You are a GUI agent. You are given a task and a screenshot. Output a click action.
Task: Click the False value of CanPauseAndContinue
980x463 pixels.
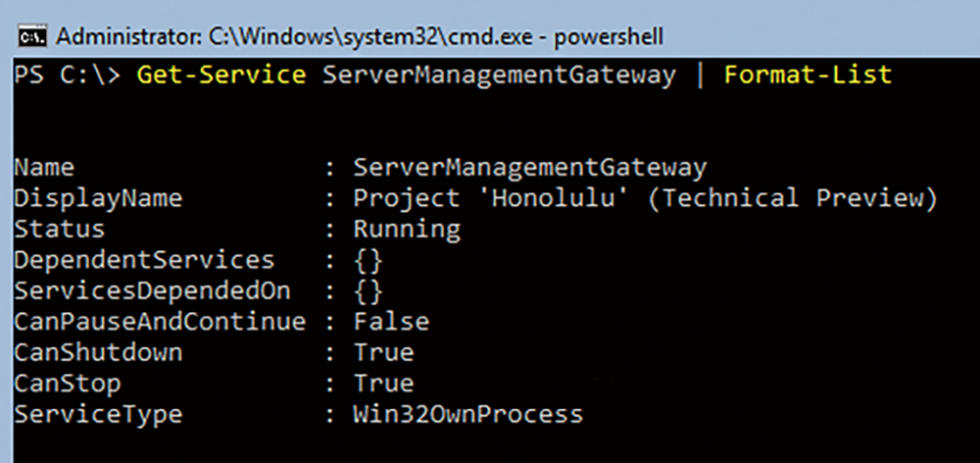[391, 322]
